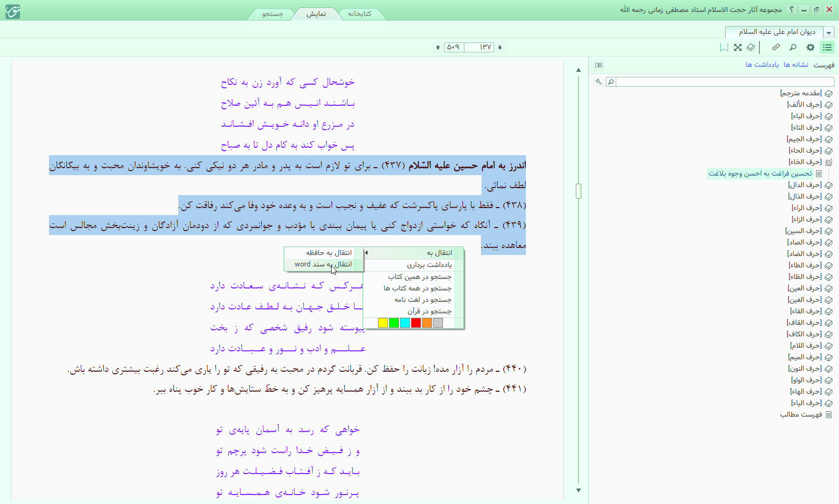Screen dimensions: 839x504
Task: Click the index search input field
Action: tap(724, 82)
